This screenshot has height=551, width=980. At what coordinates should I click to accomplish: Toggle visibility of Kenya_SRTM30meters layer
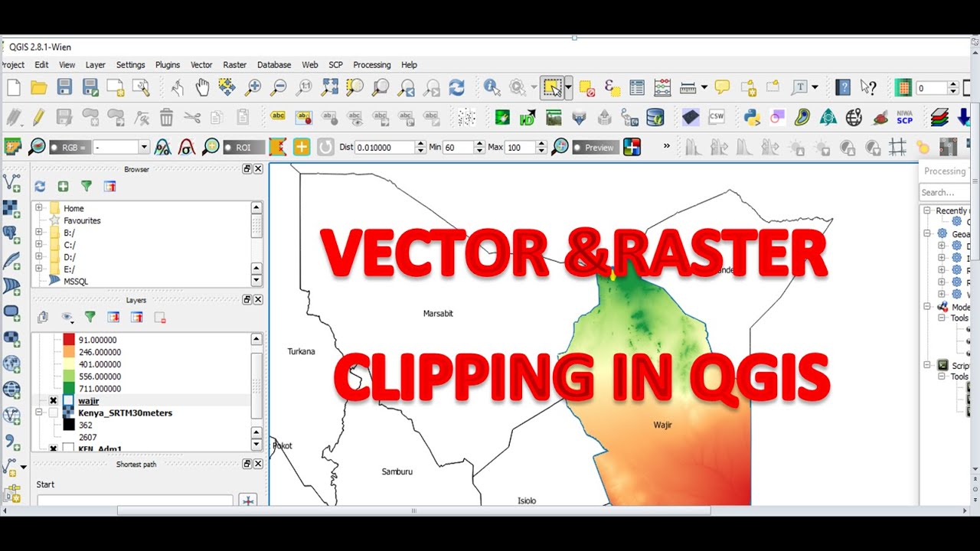coord(54,412)
